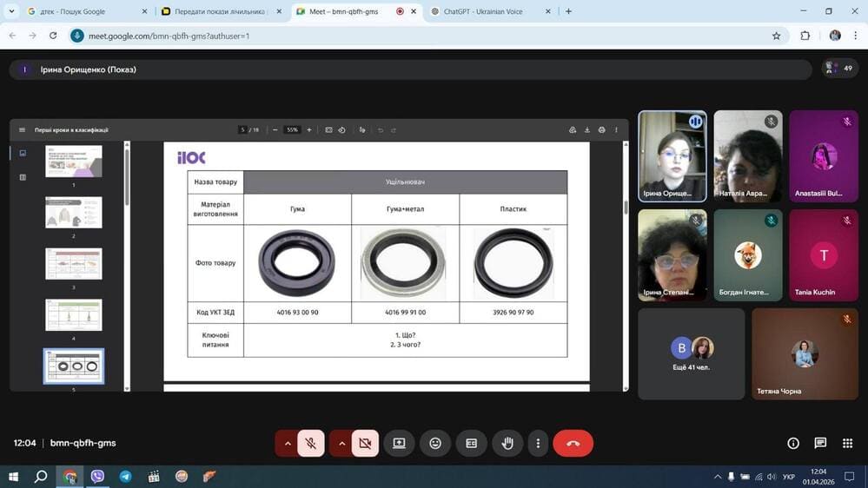
Task: Leave the call with red hang-up button
Action: click(573, 443)
